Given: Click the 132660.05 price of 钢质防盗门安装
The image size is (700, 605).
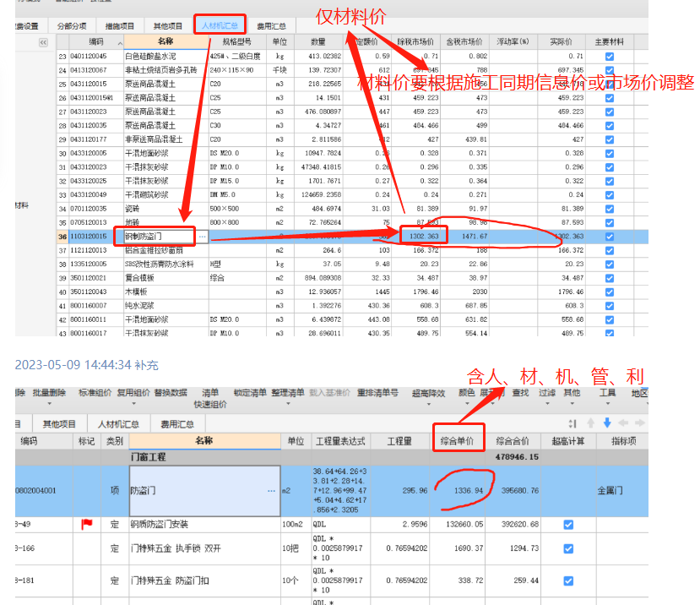Looking at the screenshot, I should 457,524.
